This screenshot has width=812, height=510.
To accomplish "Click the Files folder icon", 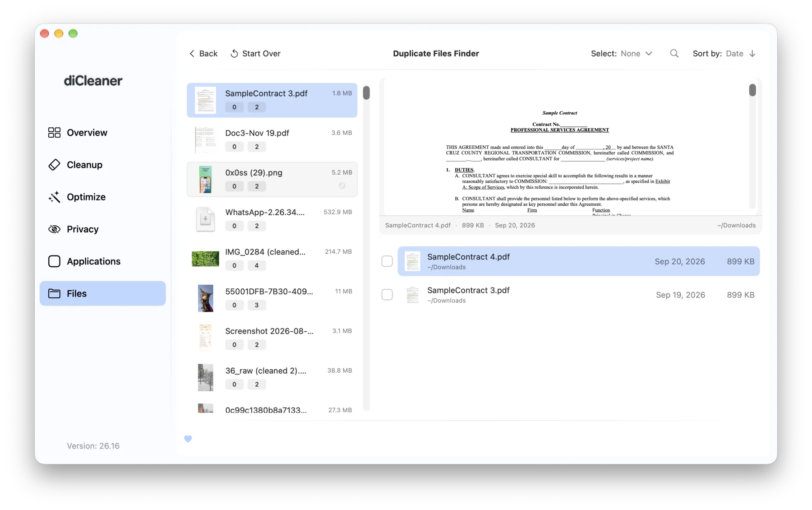I will pos(54,293).
